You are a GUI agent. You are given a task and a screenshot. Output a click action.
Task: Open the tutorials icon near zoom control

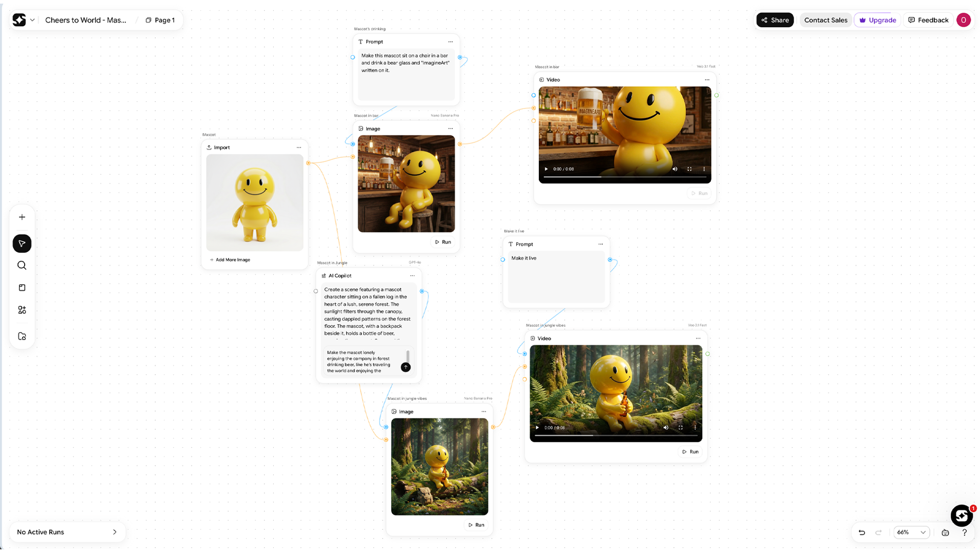coord(945,533)
